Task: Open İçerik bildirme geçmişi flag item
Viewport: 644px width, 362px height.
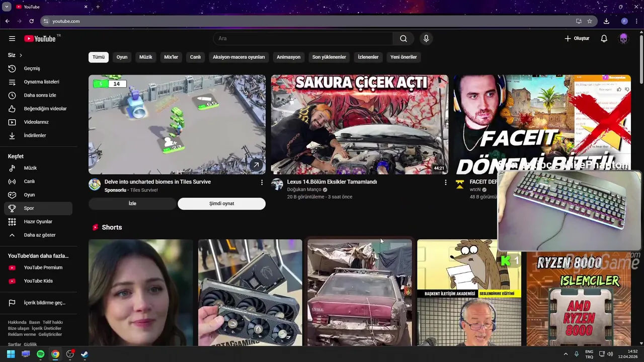Action: point(38,303)
